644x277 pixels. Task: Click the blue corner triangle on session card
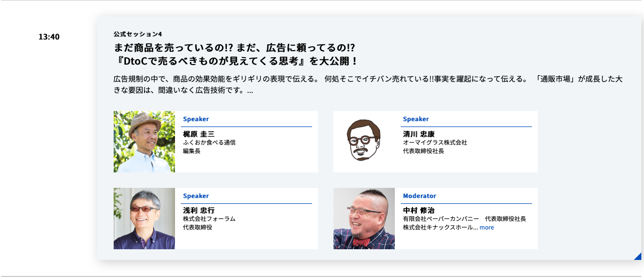tap(639, 257)
